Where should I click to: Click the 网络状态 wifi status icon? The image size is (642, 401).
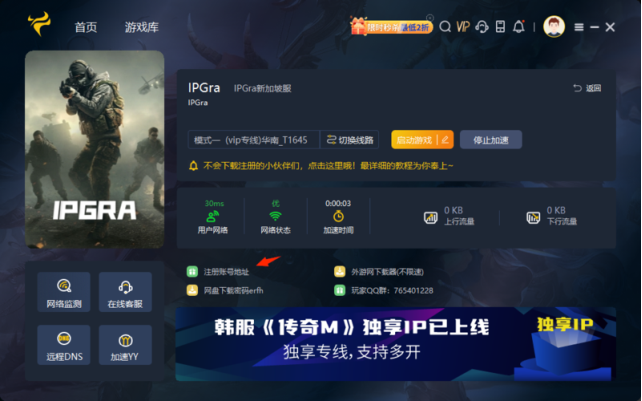pos(276,216)
